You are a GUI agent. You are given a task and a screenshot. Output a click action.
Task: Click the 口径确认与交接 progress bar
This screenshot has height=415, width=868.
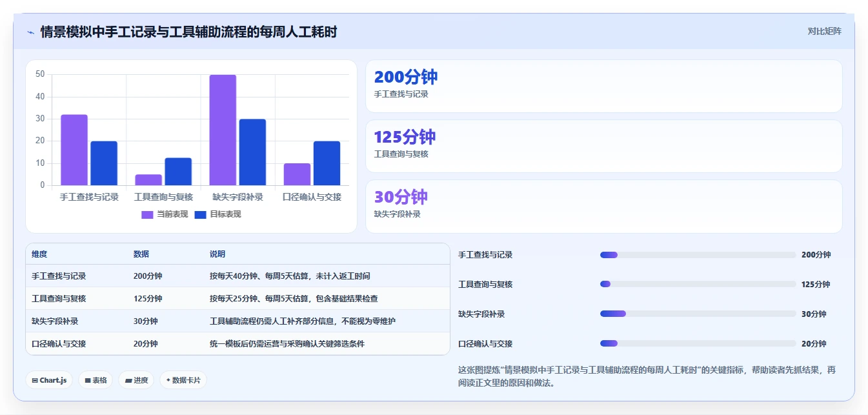pyautogui.click(x=698, y=343)
